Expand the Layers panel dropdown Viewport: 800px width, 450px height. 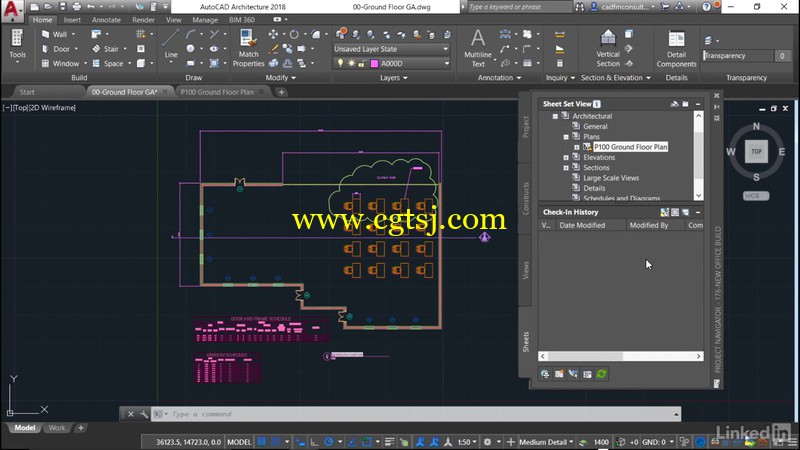click(x=394, y=78)
